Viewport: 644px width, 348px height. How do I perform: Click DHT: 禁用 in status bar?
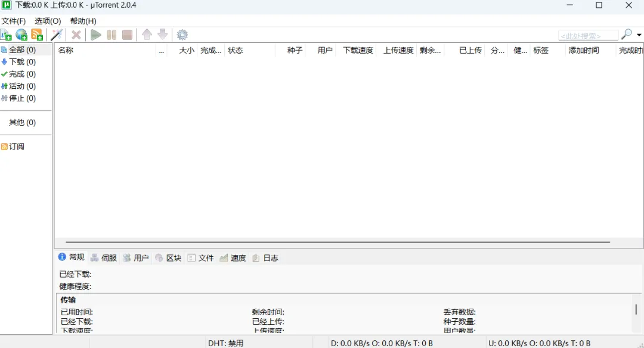[x=226, y=343]
